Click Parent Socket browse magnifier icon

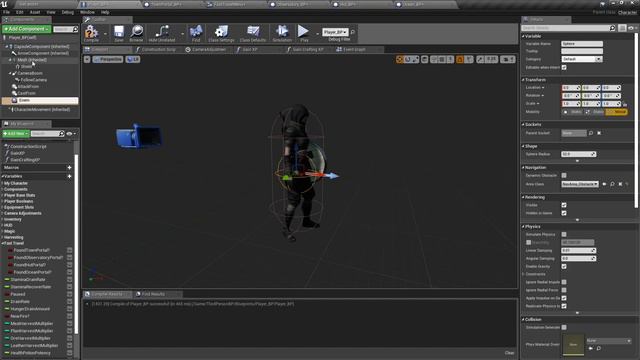pos(591,133)
